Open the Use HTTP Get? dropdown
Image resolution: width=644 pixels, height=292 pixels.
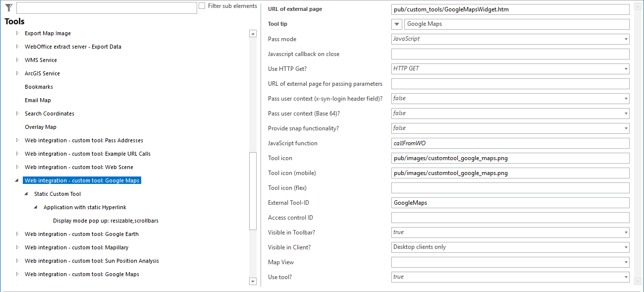click(625, 69)
